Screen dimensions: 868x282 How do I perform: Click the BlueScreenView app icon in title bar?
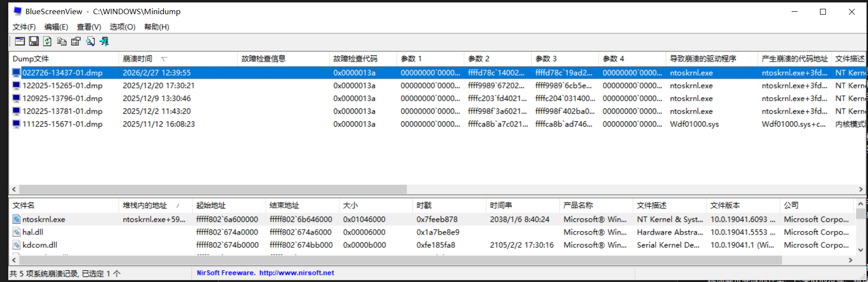(x=18, y=11)
